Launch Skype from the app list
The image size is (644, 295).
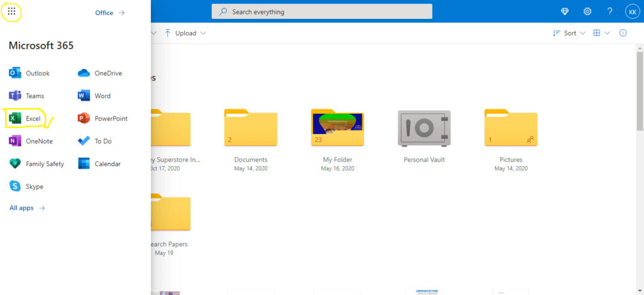point(26,186)
